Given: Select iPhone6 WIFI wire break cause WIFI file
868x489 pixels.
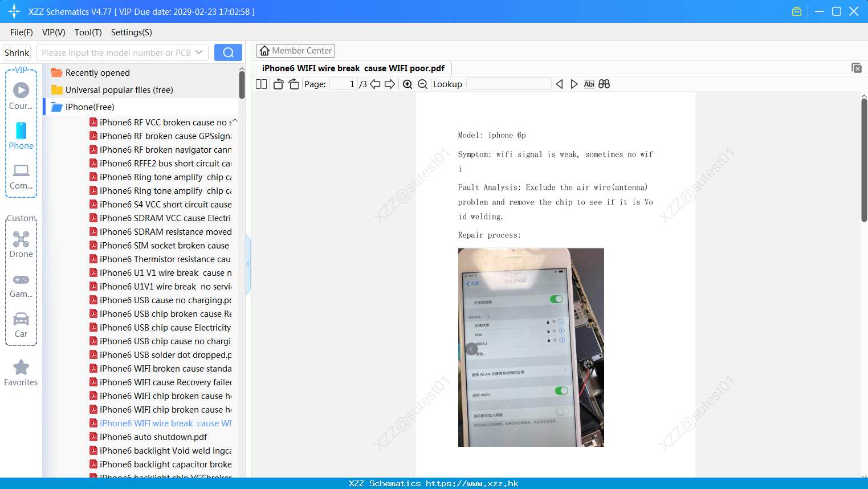Looking at the screenshot, I should [x=160, y=423].
